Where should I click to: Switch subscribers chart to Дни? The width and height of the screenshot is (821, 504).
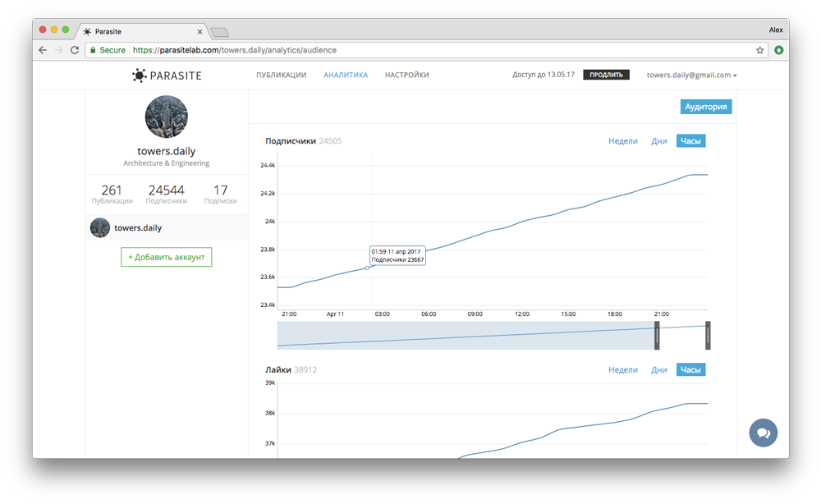click(658, 141)
